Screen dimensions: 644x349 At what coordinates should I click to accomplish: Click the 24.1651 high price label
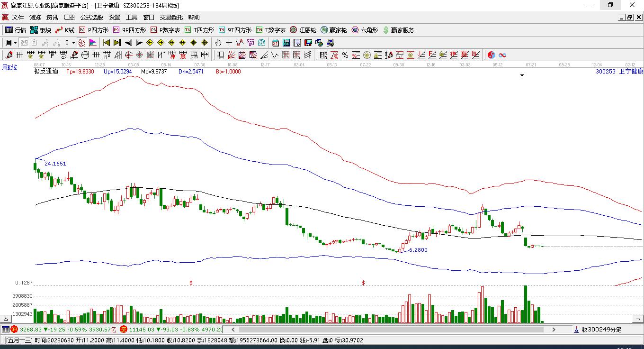click(x=55, y=164)
